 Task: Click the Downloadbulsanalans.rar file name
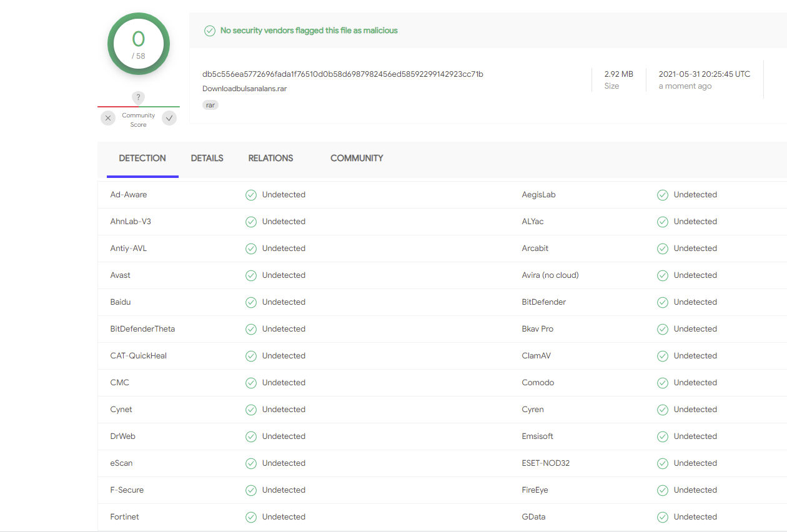(x=245, y=89)
